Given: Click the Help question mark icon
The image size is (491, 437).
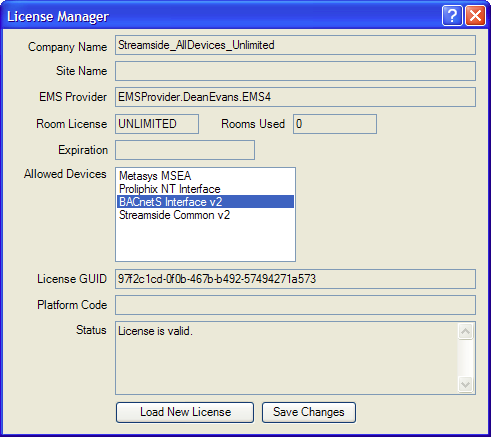Looking at the screenshot, I should pyautogui.click(x=452, y=16).
